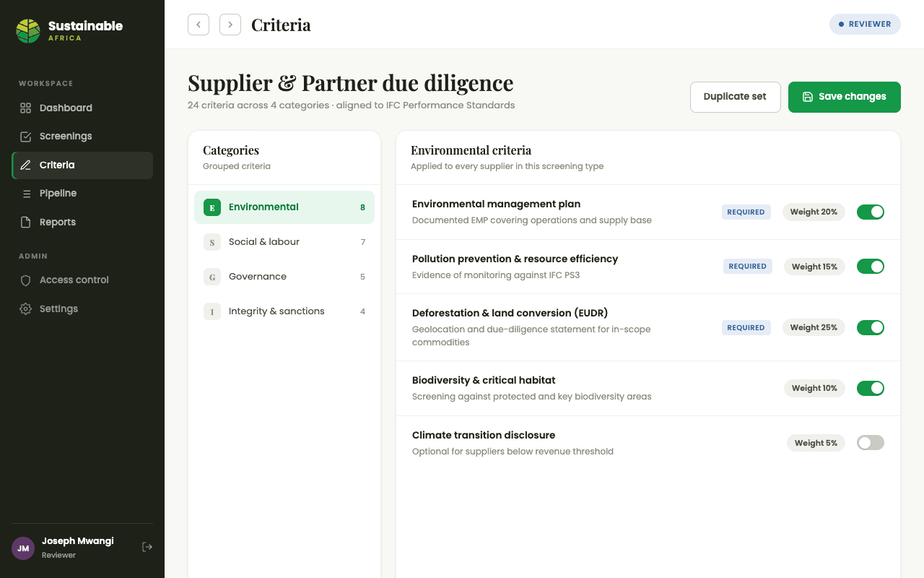
Task: Click 'Supplier & Partner due diligence' heading
Action: click(x=351, y=83)
